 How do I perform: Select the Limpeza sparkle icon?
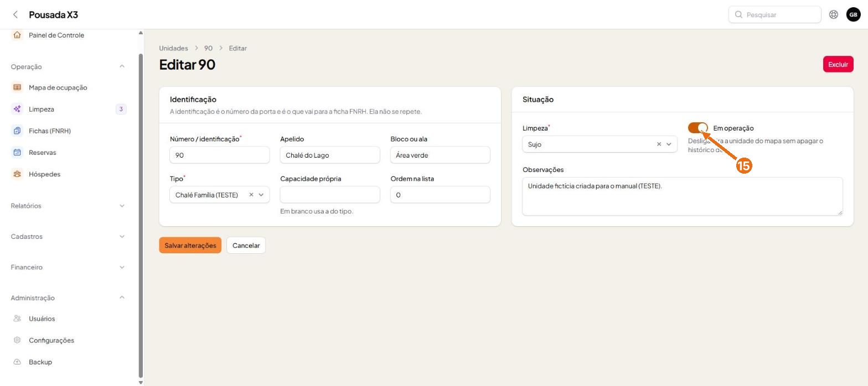(17, 109)
